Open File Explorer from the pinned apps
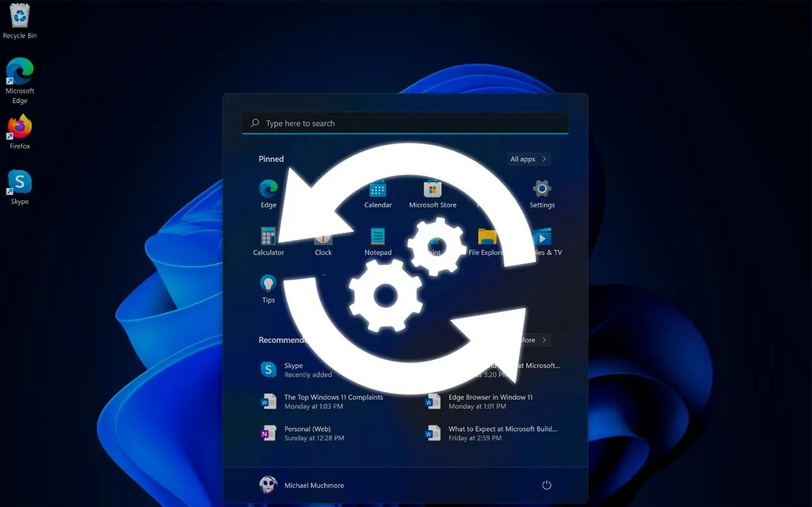The height and width of the screenshot is (507, 812). coord(487,242)
